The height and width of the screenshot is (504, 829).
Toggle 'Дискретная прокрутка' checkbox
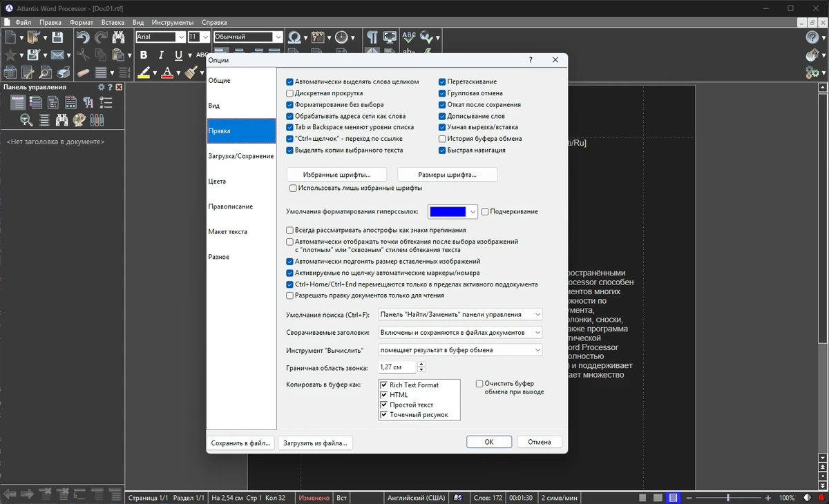[290, 93]
